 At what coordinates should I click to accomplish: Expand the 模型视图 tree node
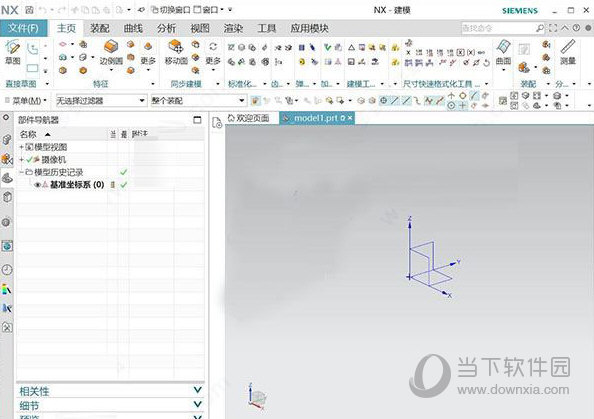point(22,147)
